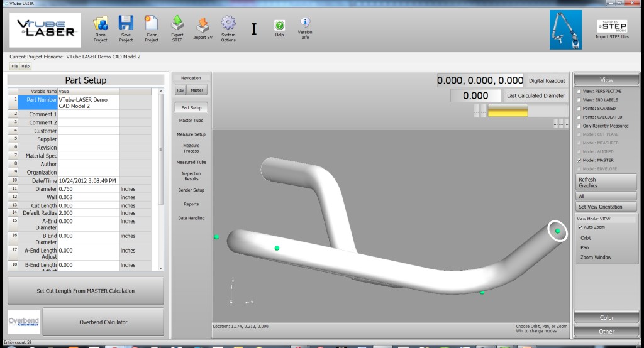Collapse the View panel header
This screenshot has width=644, height=348.
[606, 80]
